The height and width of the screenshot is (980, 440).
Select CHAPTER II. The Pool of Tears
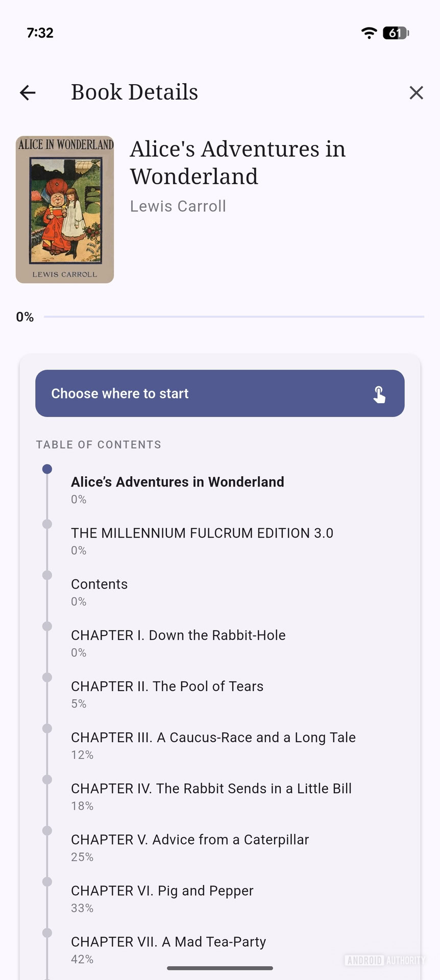[167, 686]
